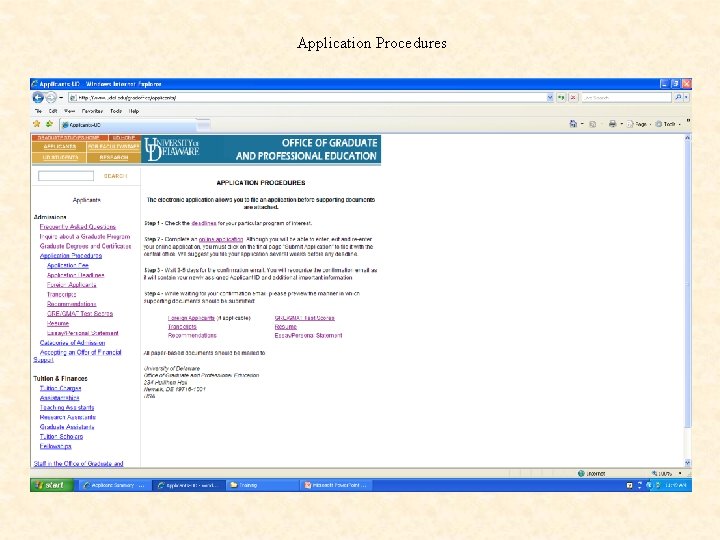Open Fellowships sidebar link
This screenshot has height=540, width=720.
coord(56,446)
